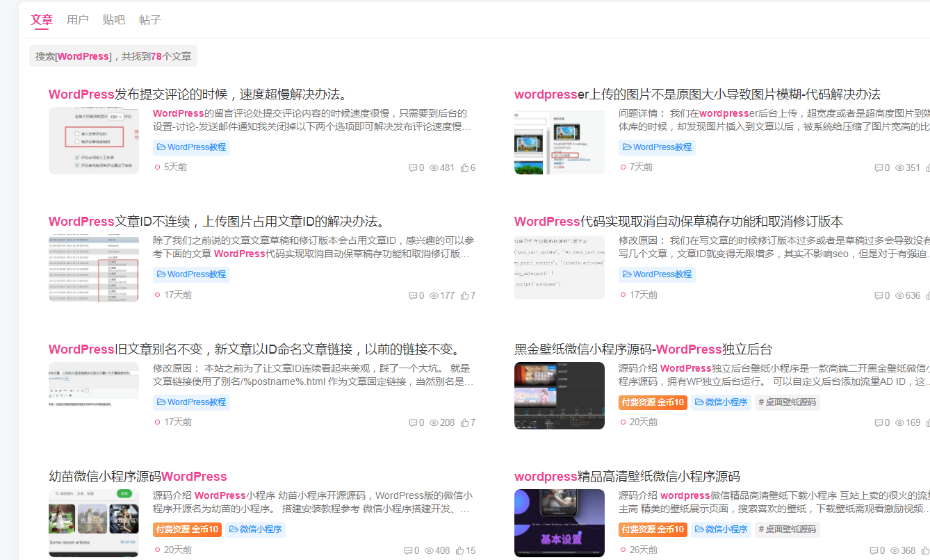This screenshot has width=930, height=560.
Task: Click thumbnail of 发布提交评论 article
Action: tap(94, 140)
